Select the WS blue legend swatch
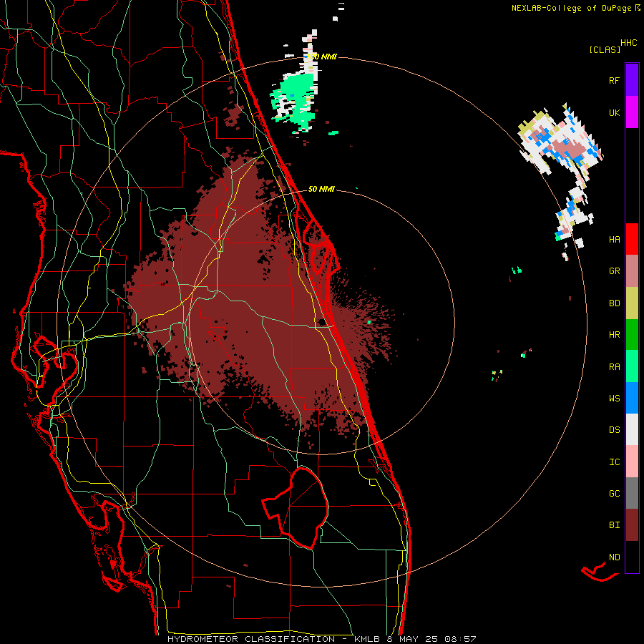644x644 pixels. (x=632, y=398)
